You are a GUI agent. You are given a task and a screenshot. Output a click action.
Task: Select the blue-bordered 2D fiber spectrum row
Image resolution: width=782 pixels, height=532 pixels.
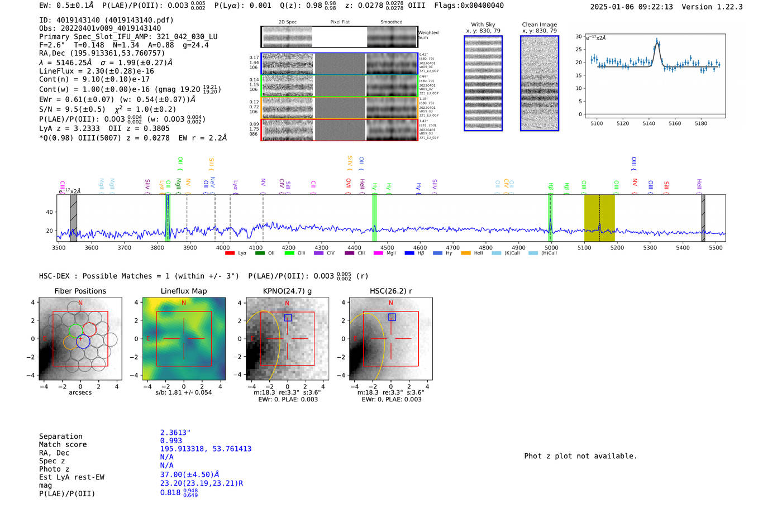click(x=339, y=64)
